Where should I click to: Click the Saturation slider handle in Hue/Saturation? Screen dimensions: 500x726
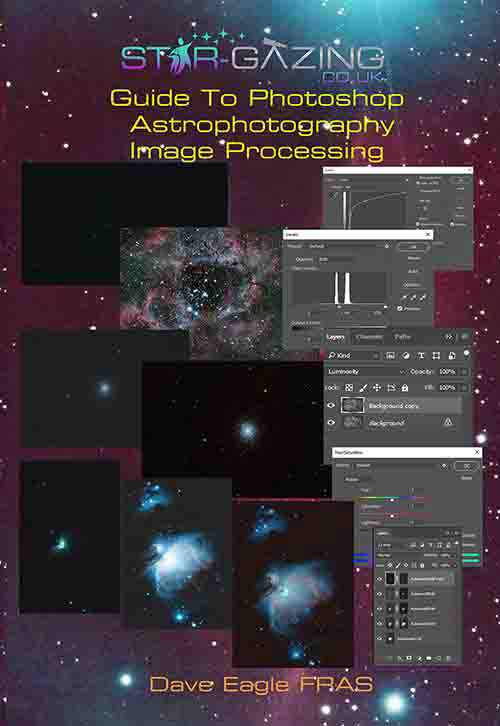(392, 516)
